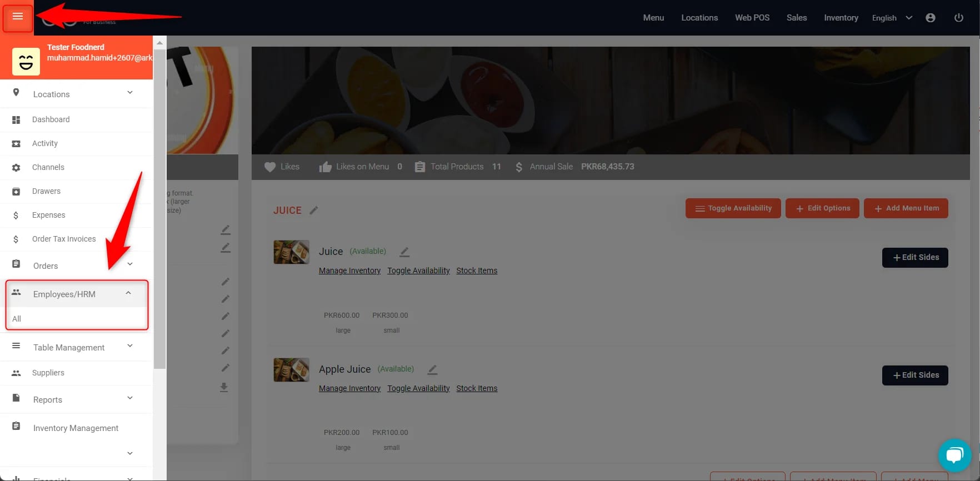Click Edit Sides for Juice
The width and height of the screenshot is (980, 481).
[x=915, y=258]
